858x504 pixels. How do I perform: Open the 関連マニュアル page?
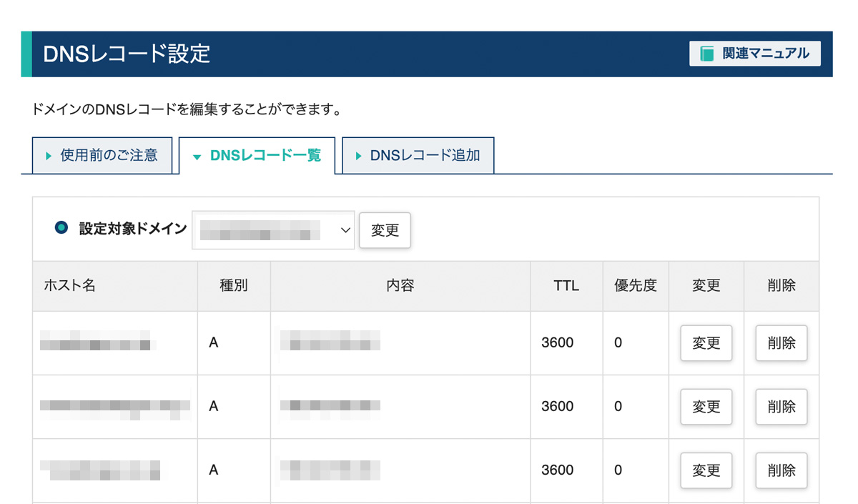[754, 53]
